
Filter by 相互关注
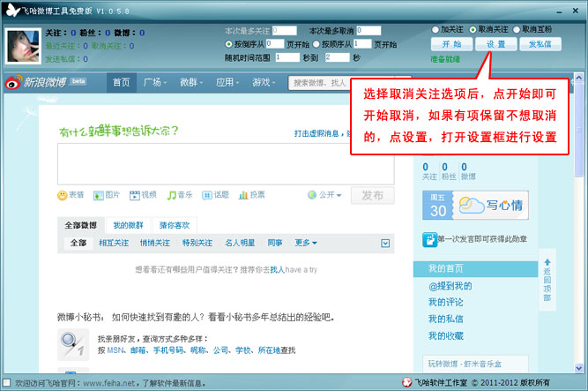tap(114, 243)
